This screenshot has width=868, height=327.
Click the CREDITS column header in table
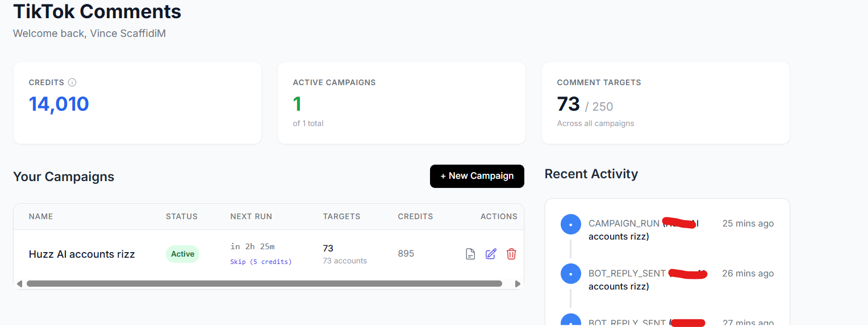[415, 216]
